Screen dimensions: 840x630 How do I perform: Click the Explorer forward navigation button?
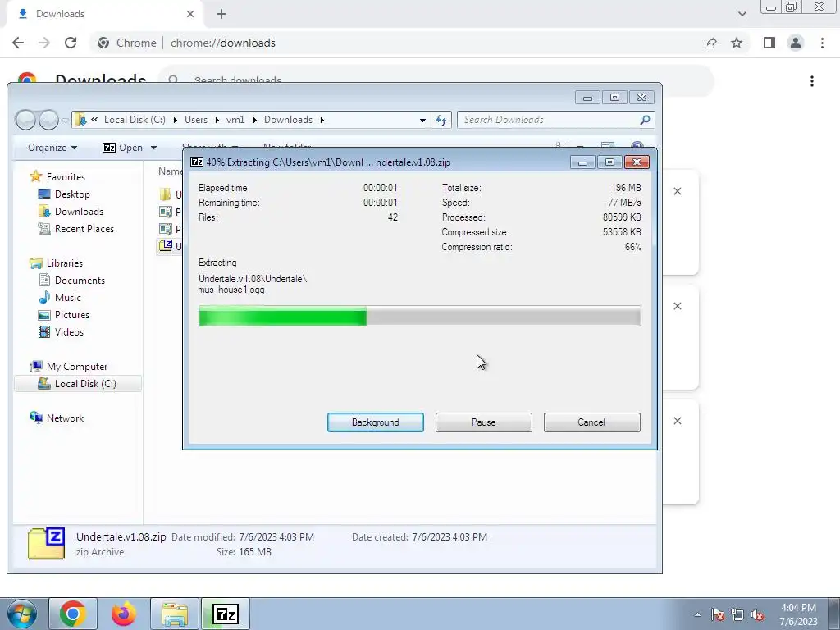point(48,120)
